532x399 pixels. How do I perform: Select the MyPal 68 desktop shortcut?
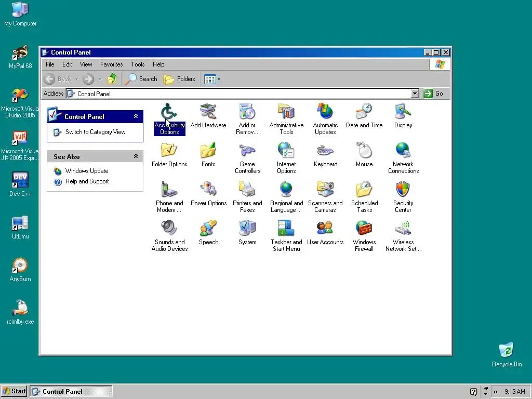[x=20, y=57]
